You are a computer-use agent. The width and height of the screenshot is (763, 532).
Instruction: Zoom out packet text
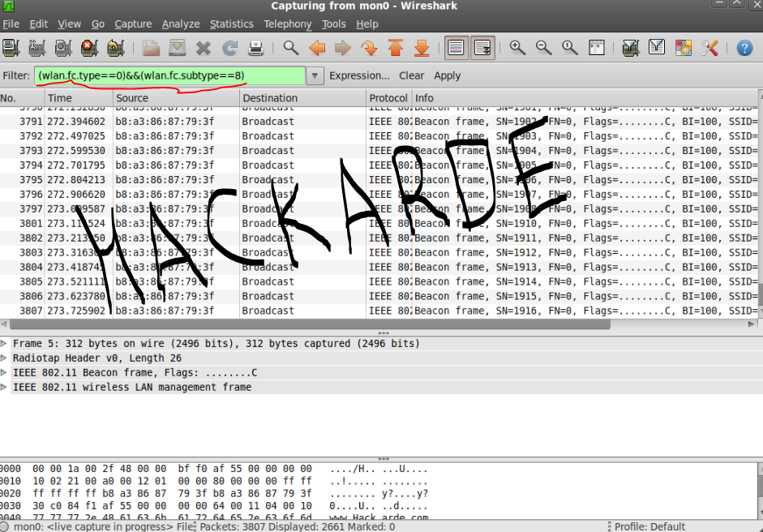[x=543, y=48]
